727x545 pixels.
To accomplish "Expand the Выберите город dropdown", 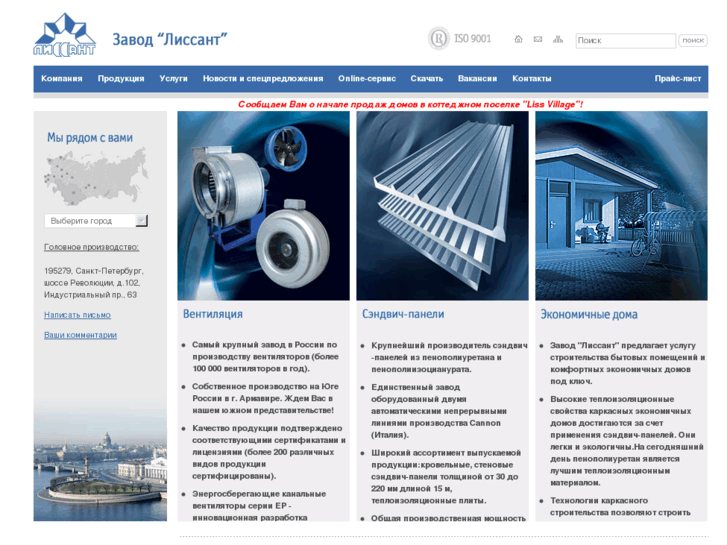I will pos(96,221).
